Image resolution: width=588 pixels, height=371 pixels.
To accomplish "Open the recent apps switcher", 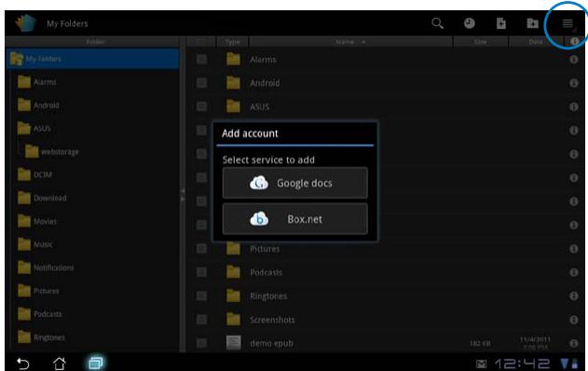I will 96,364.
